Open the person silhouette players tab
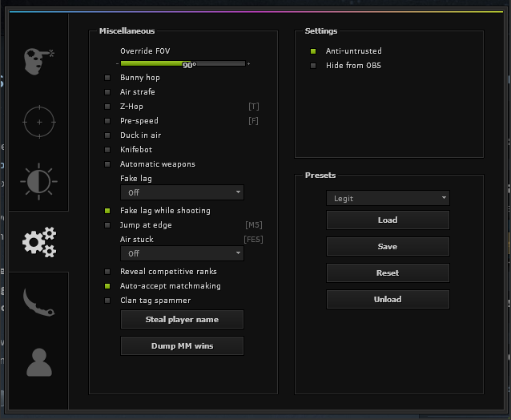The width and height of the screenshot is (511, 420). click(x=39, y=362)
